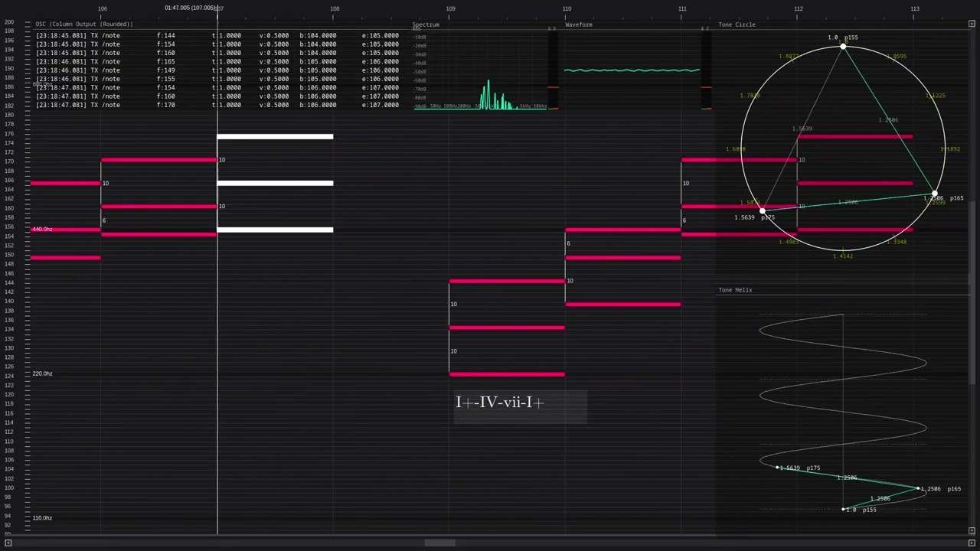Viewport: 980px width, 551px height.
Task: Click the playhead time label 01:47.005
Action: (x=191, y=8)
